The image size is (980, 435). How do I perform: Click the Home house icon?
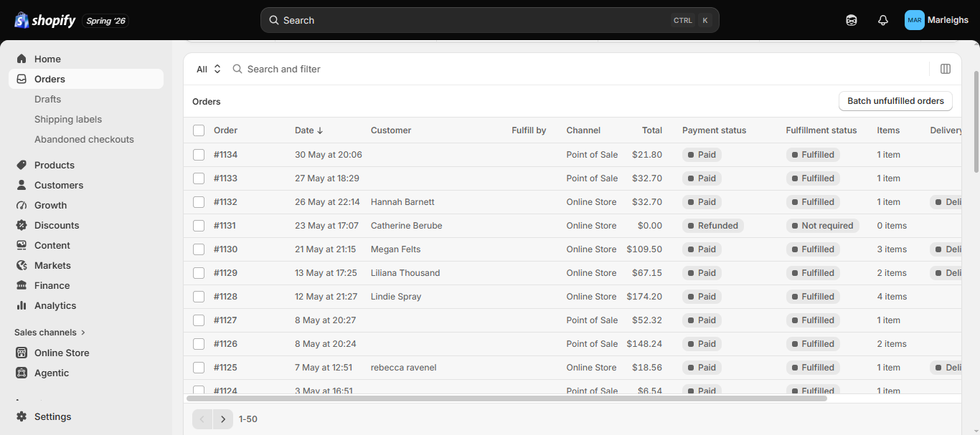point(22,59)
